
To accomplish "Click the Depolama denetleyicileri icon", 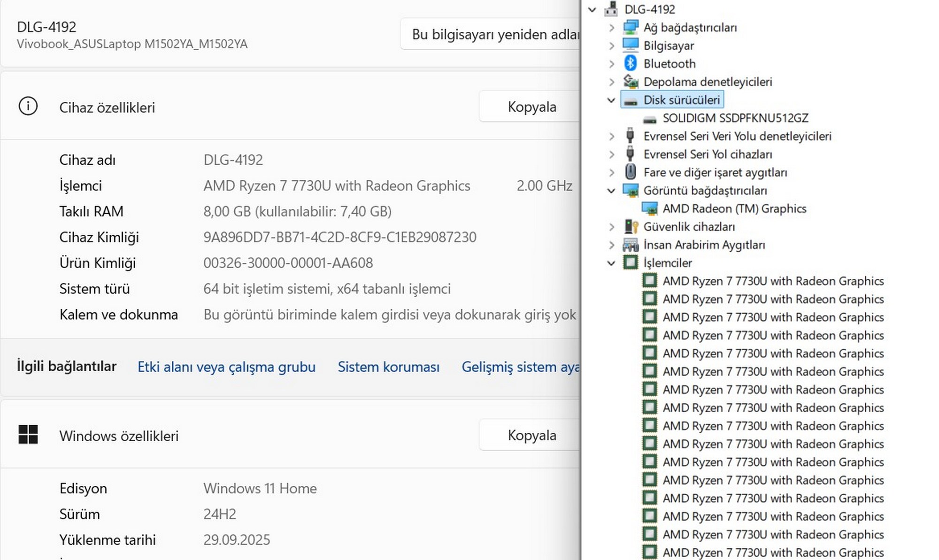I will pos(630,82).
